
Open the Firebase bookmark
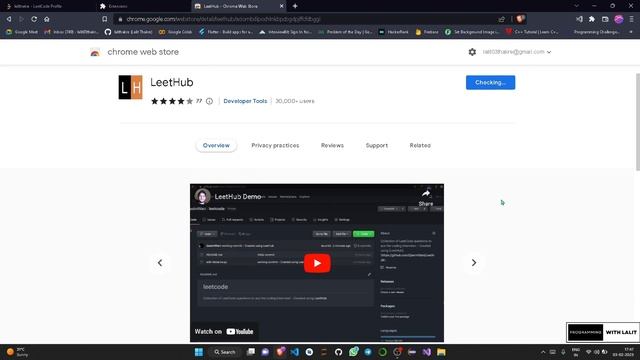pos(427,32)
